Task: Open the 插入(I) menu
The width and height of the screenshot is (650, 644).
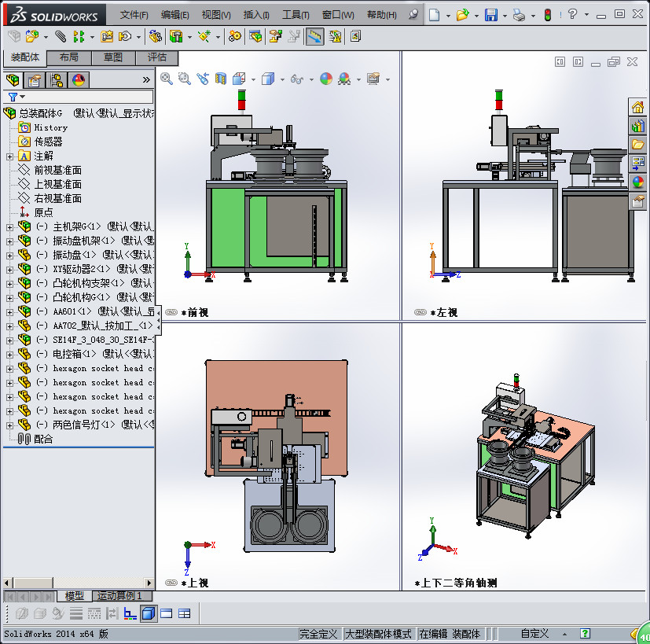Action: [255, 15]
